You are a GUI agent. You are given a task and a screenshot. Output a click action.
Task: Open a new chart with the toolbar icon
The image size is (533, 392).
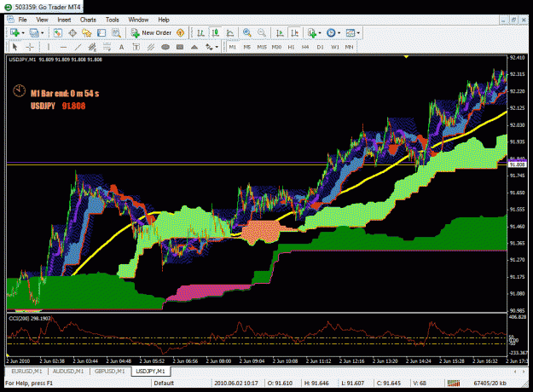pos(14,32)
